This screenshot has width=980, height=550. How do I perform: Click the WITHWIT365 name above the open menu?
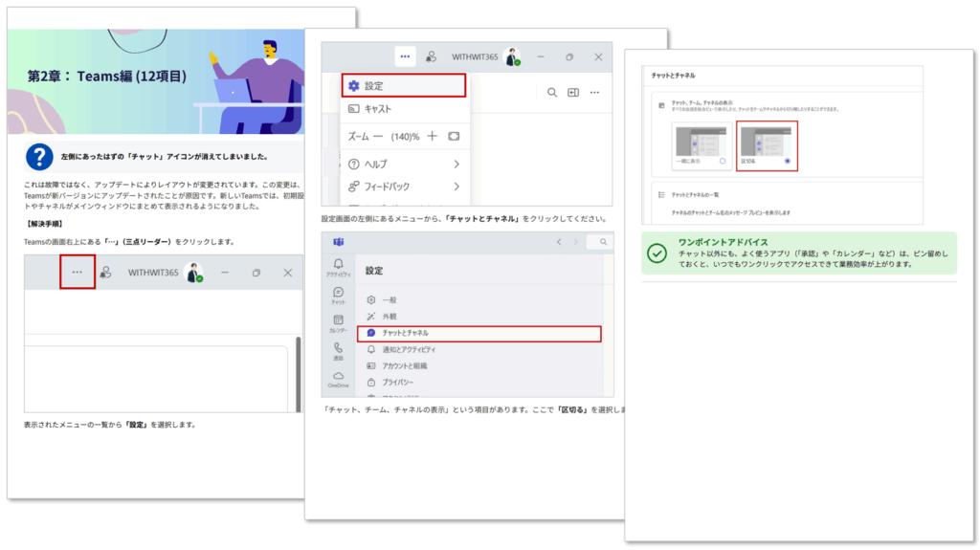pos(475,56)
